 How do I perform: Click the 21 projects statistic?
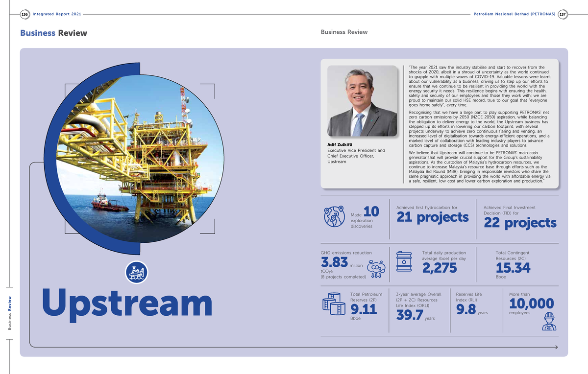pyautogui.click(x=432, y=217)
